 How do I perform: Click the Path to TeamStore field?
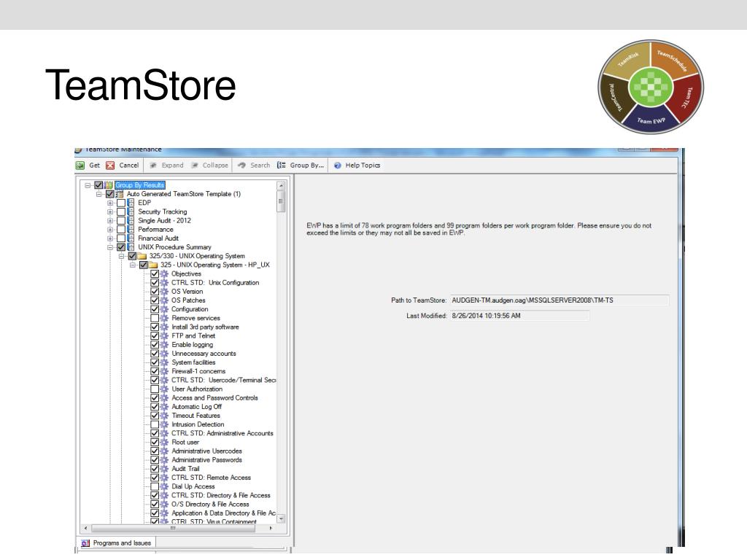point(560,300)
